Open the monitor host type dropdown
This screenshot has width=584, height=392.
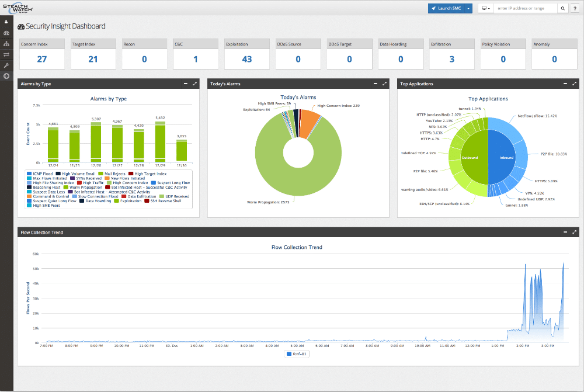coord(486,8)
